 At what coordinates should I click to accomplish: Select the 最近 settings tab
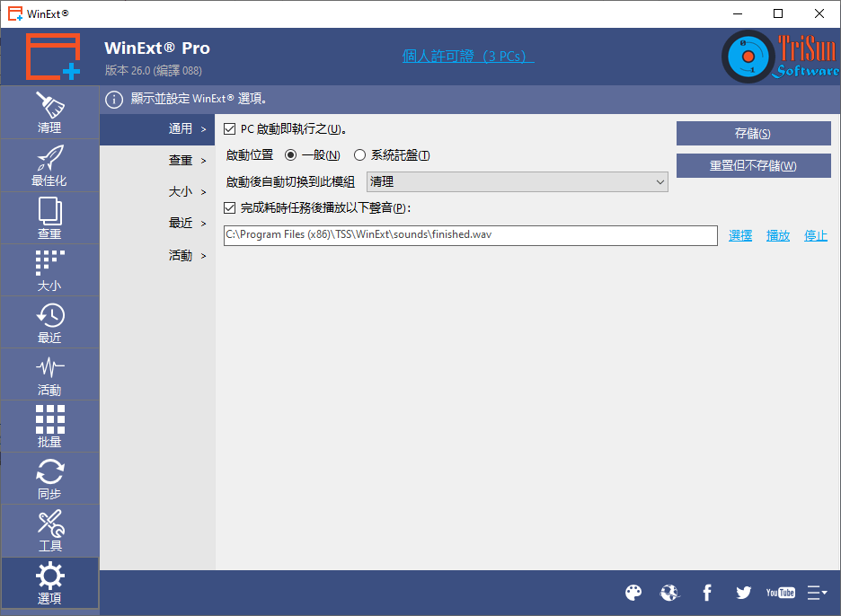coord(157,223)
